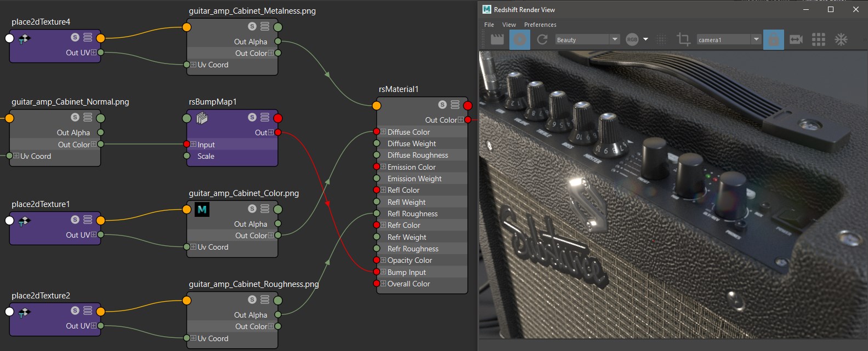Expand Diffuse Color on rsMaterial1
The image size is (868, 351).
(x=383, y=132)
